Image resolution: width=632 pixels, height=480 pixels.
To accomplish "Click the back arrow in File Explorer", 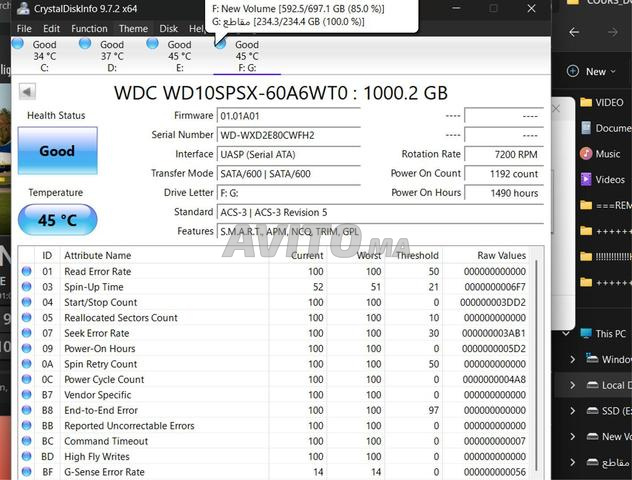I will coord(574,32).
